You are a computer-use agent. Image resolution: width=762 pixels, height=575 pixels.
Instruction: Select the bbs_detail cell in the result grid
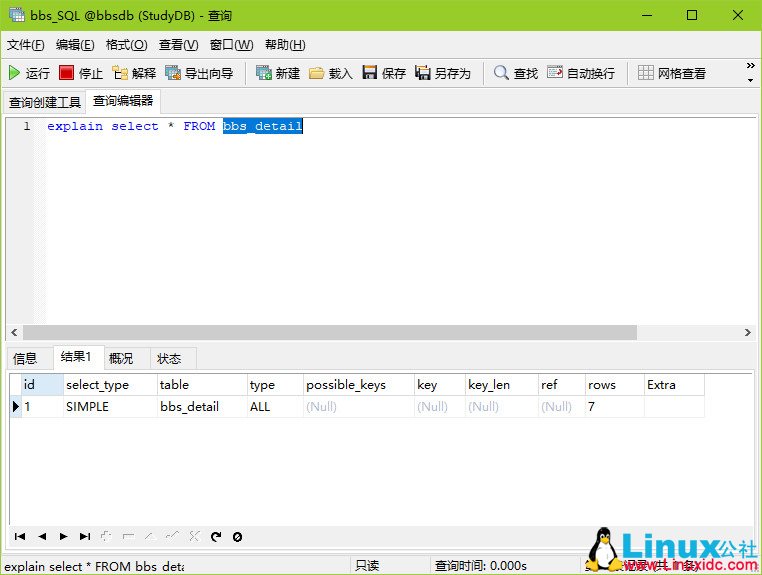coord(202,406)
